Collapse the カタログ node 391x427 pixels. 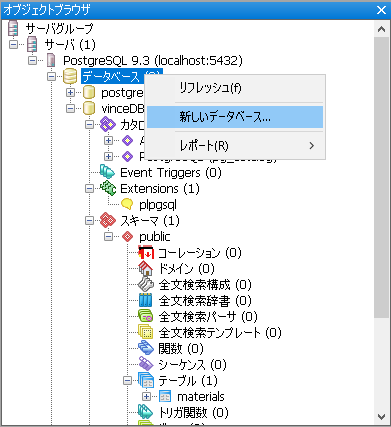(89, 124)
